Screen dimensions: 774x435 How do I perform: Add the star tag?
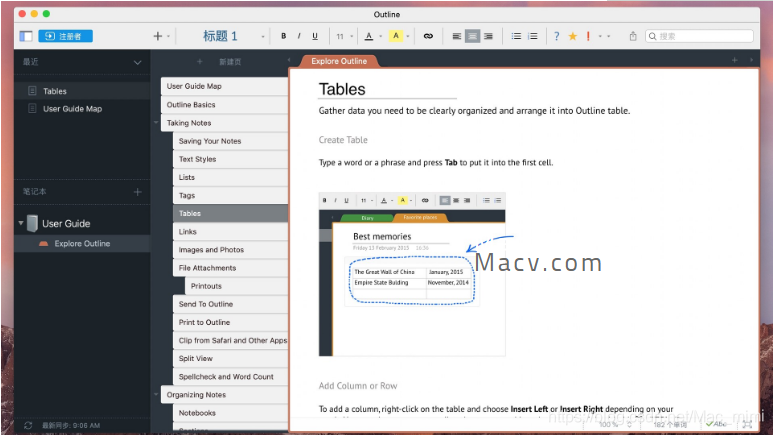coord(573,36)
